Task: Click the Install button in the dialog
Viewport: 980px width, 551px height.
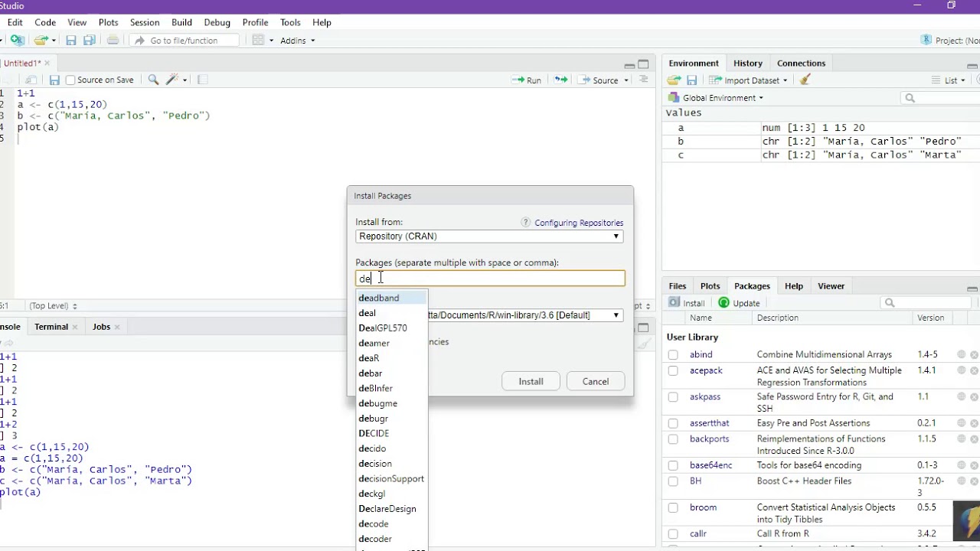Action: [x=531, y=381]
